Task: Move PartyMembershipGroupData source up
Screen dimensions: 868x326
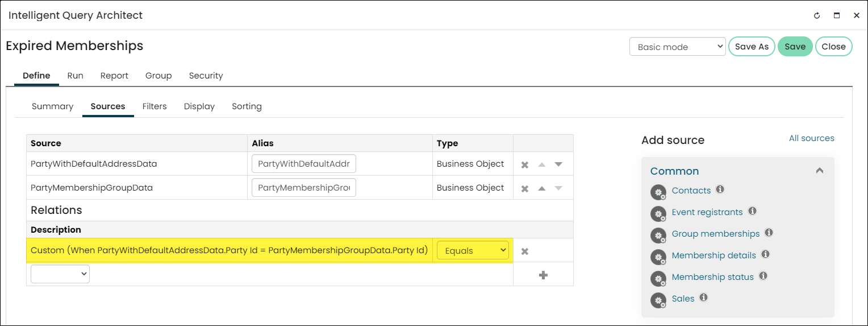Action: click(542, 188)
